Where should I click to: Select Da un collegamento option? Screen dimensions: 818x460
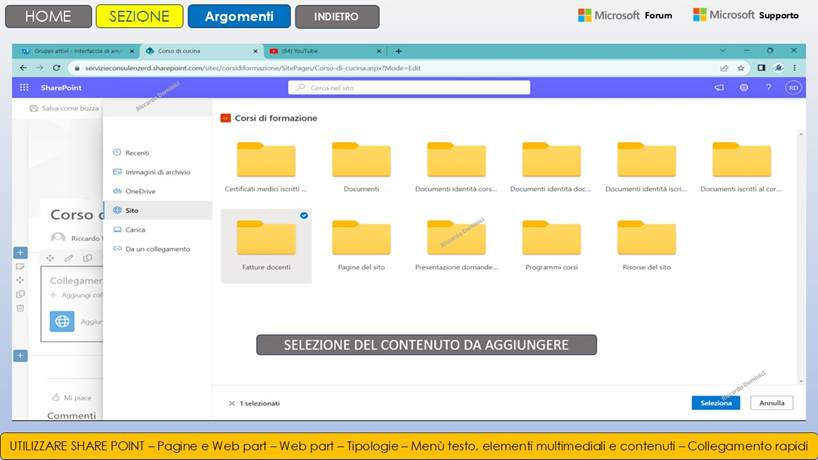click(x=157, y=249)
